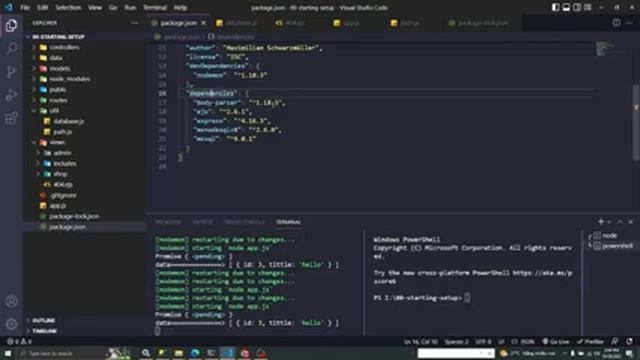The height and width of the screenshot is (360, 640).
Task: Toggle secondary side bar layout icon
Action: [x=577, y=7]
